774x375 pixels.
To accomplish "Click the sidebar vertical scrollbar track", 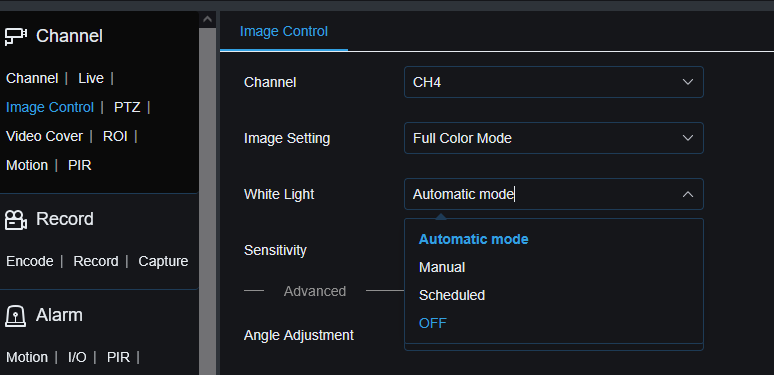I will (207, 201).
